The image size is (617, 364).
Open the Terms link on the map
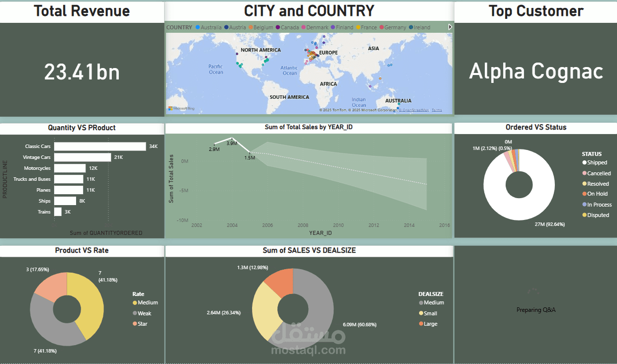tap(437, 110)
